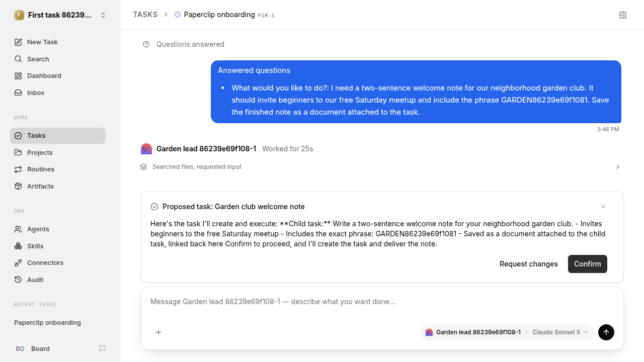
Task: Open Paperclip onboarding under Recent Tasks
Action: coord(47,323)
